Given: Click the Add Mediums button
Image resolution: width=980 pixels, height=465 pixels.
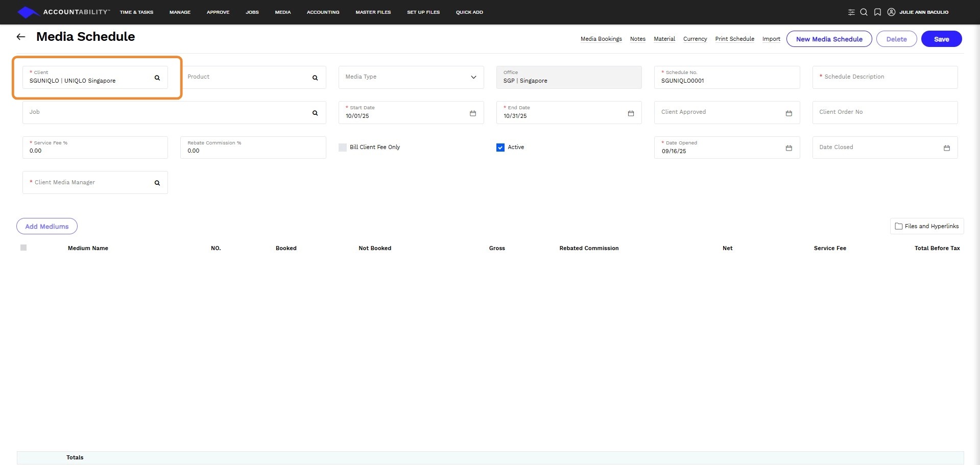Looking at the screenshot, I should 47,226.
